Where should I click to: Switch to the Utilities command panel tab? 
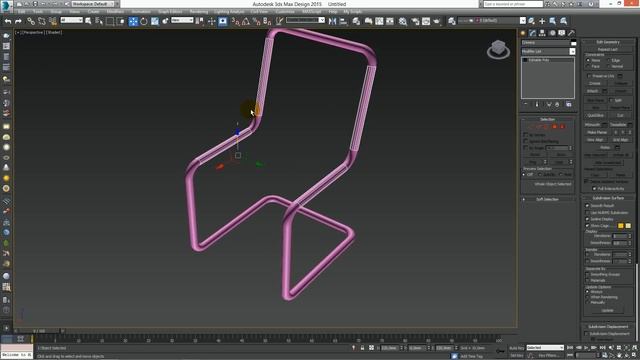click(x=571, y=33)
